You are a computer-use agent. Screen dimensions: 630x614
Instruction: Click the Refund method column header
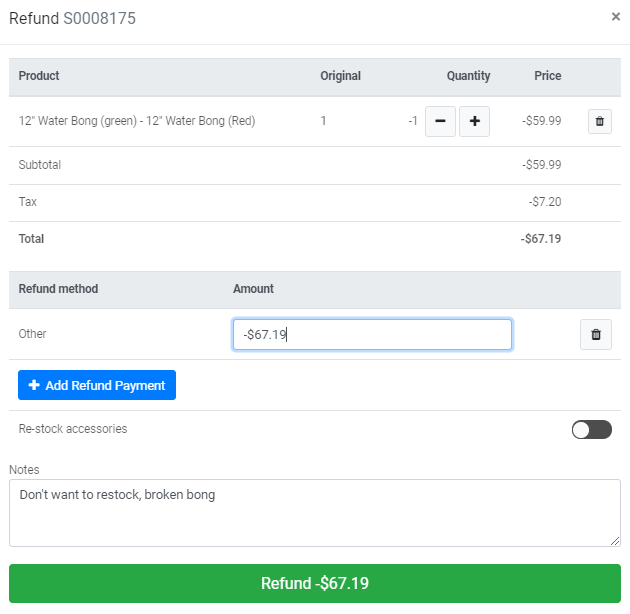pyautogui.click(x=58, y=289)
